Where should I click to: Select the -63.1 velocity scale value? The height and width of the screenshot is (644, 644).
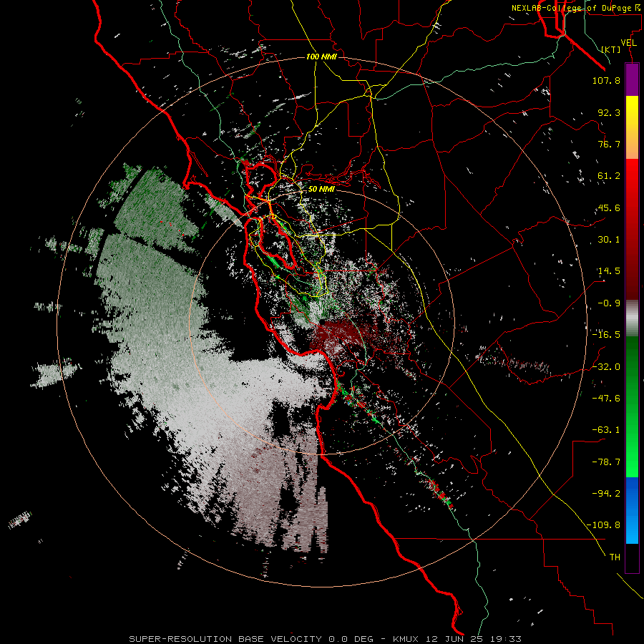pyautogui.click(x=606, y=430)
